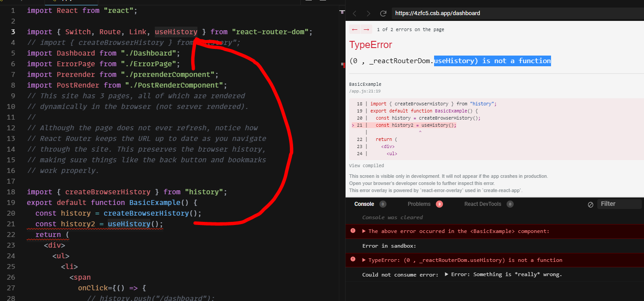Expand 'The above error occurred' console entry
This screenshot has width=644, height=301.
[364, 231]
